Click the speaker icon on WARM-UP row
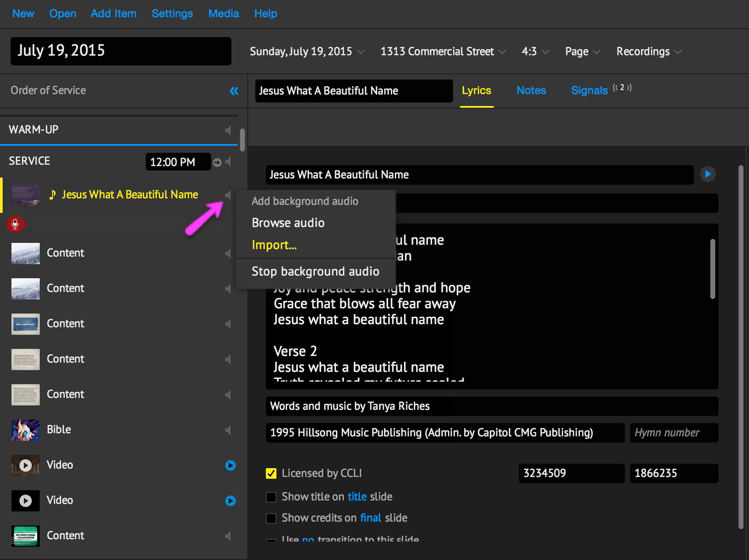Image resolution: width=749 pixels, height=560 pixels. (228, 130)
